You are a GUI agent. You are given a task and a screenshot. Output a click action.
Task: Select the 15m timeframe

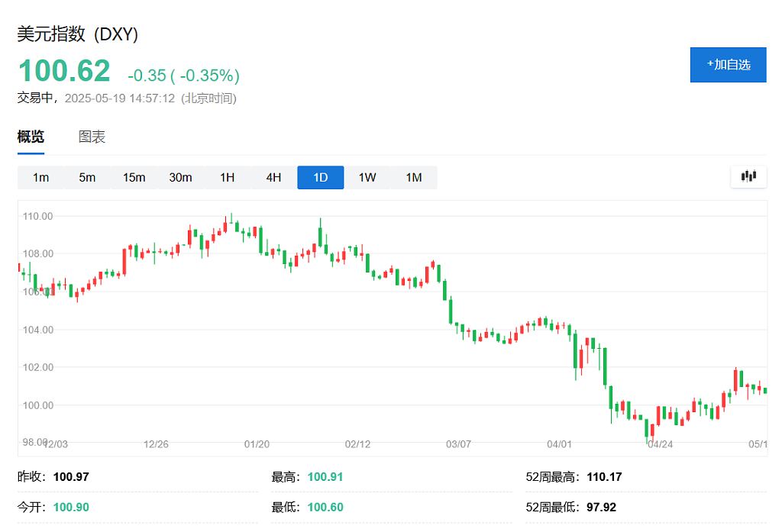[134, 178]
